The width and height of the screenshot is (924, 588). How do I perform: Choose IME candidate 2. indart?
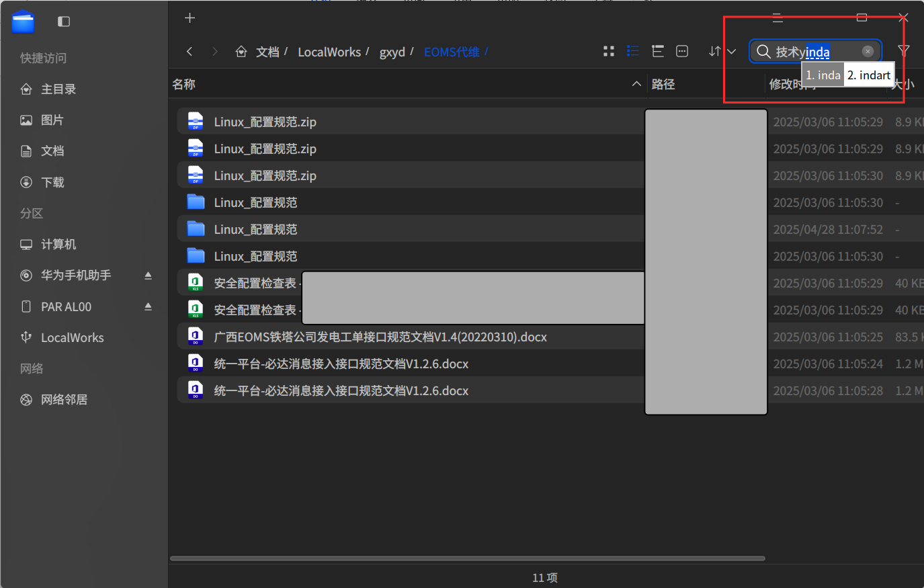tap(869, 75)
